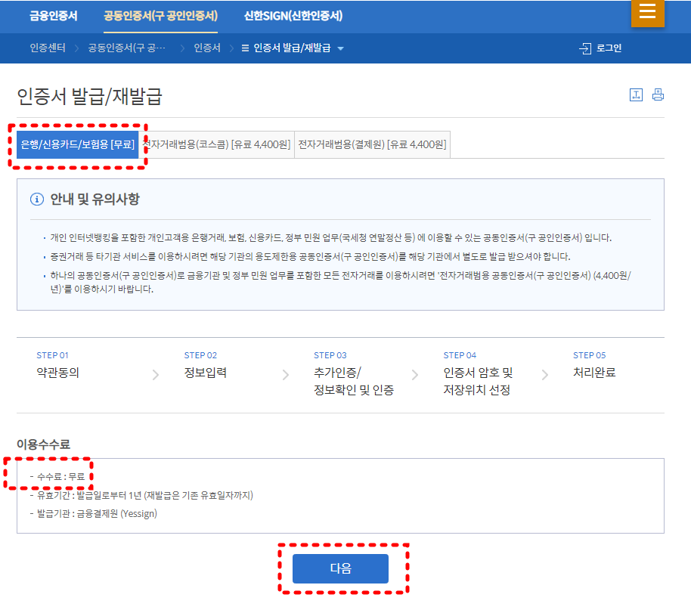
Task: Click the login arrow icon
Action: (x=585, y=48)
